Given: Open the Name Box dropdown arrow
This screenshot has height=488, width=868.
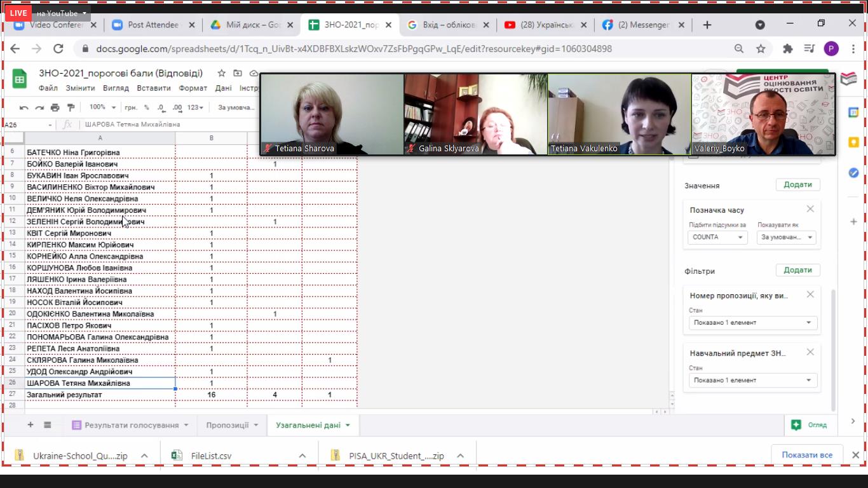Looking at the screenshot, I should click(51, 125).
